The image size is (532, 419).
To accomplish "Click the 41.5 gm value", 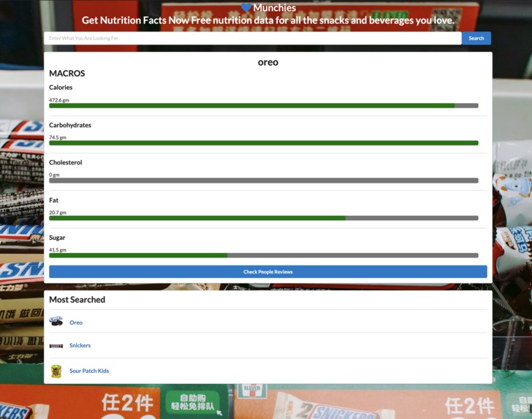I will tap(58, 250).
